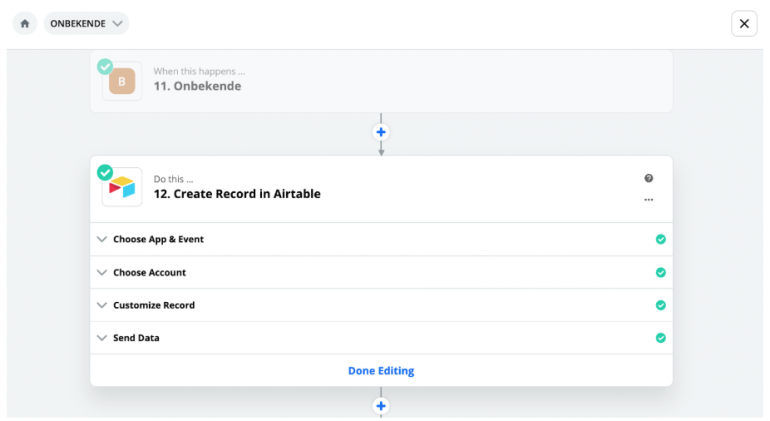Open the ONBEKENDE dropdown menu
The image size is (770, 421).
(x=86, y=24)
